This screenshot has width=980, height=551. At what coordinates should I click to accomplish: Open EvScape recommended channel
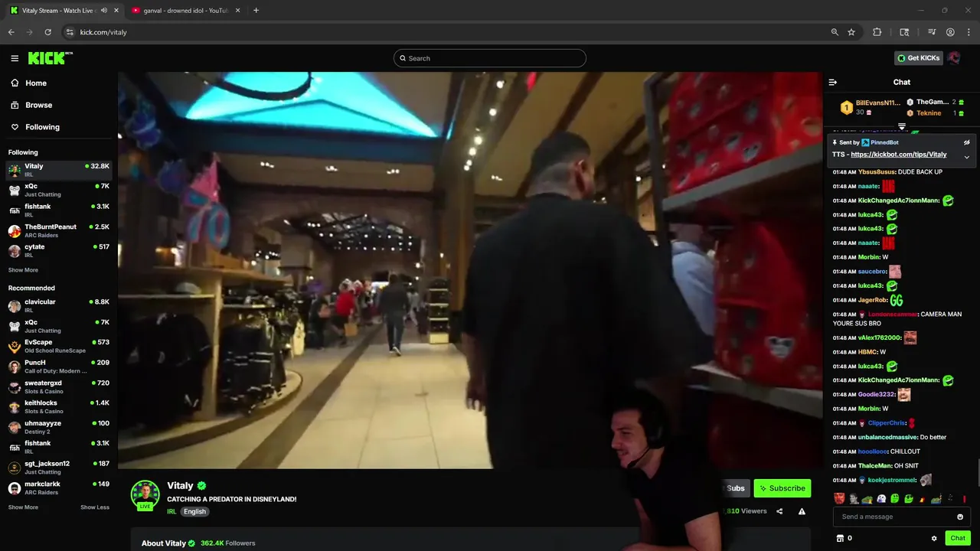[59, 346]
